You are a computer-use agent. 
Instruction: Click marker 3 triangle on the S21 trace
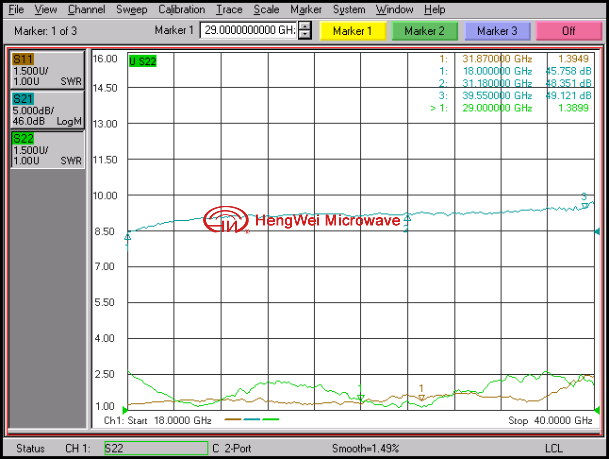(x=585, y=205)
